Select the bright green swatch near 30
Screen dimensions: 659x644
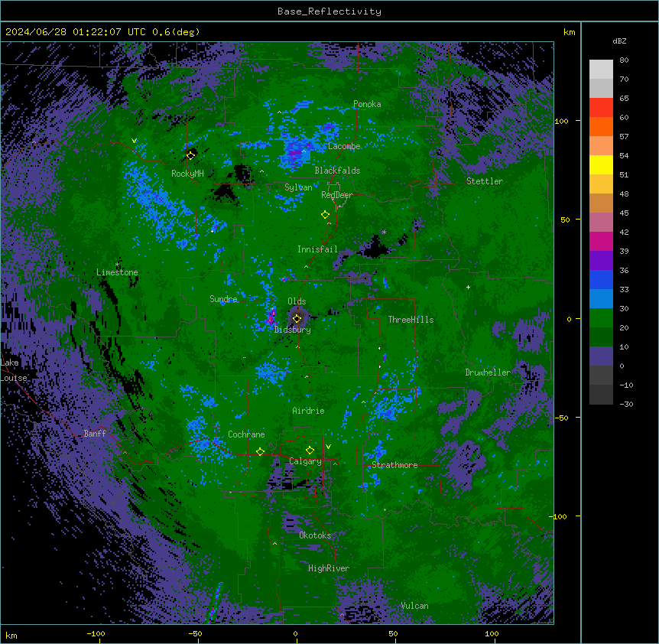tap(601, 318)
